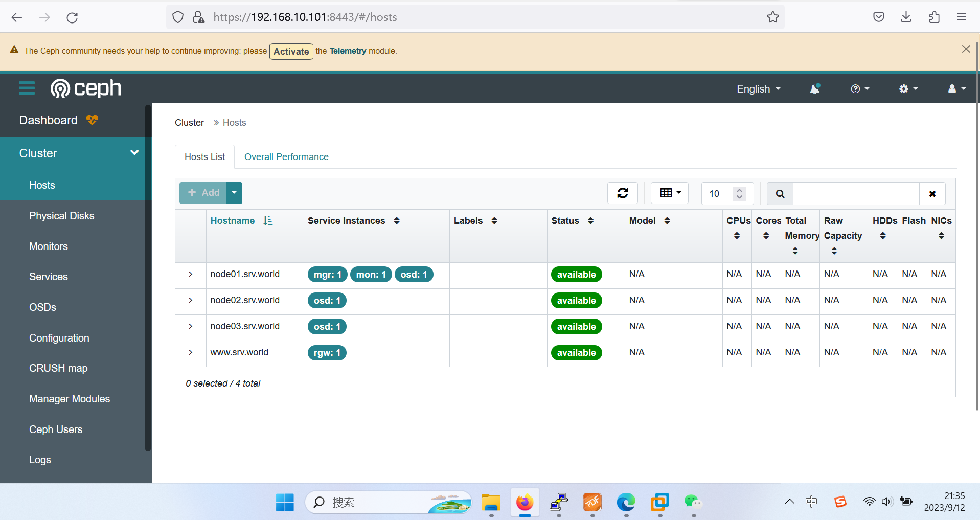Open the dashboard settings gear menu
The height and width of the screenshot is (520, 980).
tap(908, 89)
